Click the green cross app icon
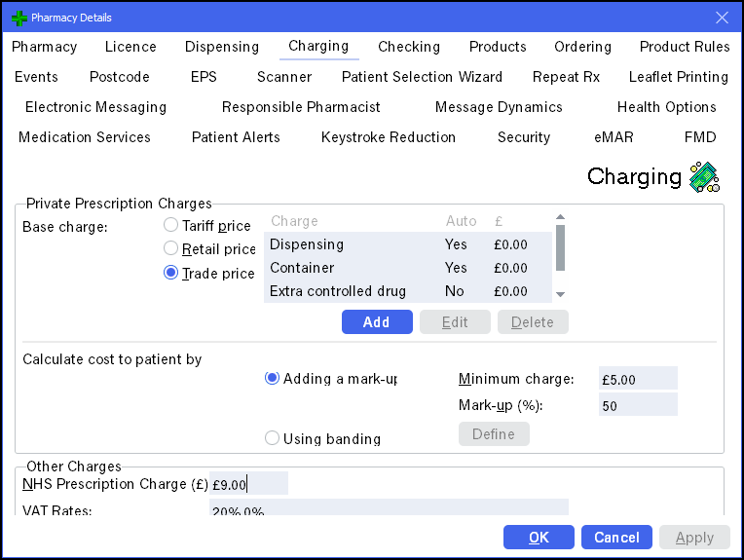744x560 pixels. click(x=19, y=18)
